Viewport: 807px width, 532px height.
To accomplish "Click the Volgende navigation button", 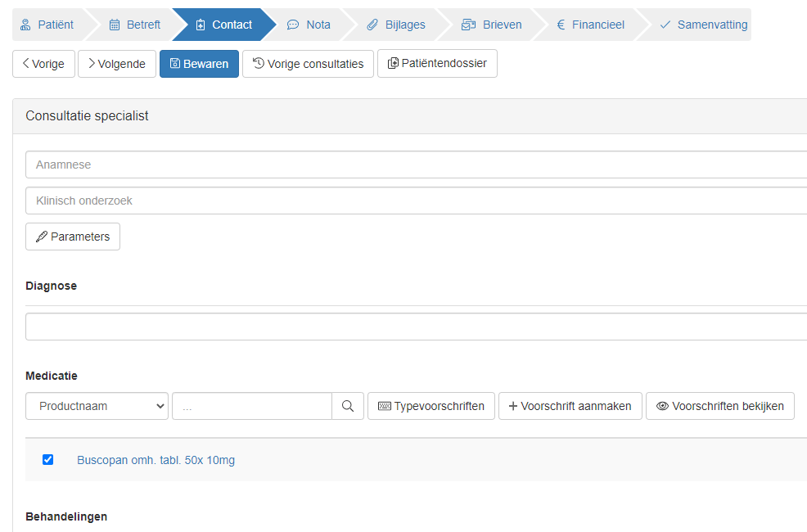I will pyautogui.click(x=117, y=64).
